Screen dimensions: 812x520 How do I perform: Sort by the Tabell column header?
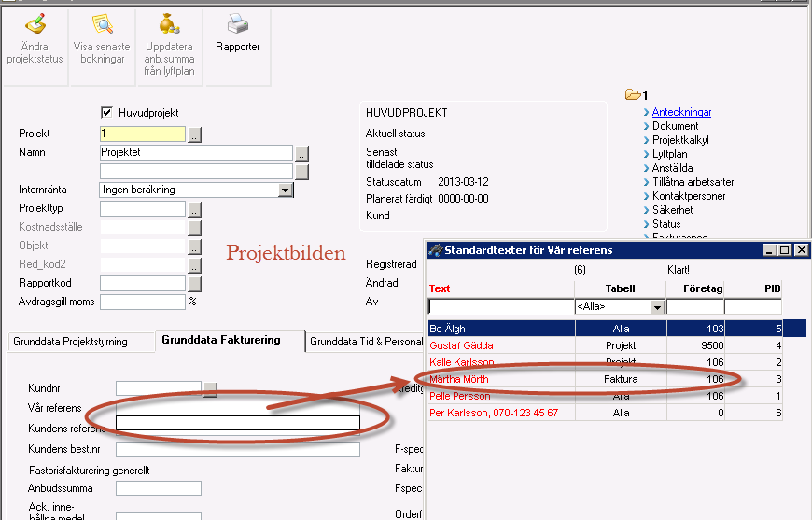[x=621, y=288]
